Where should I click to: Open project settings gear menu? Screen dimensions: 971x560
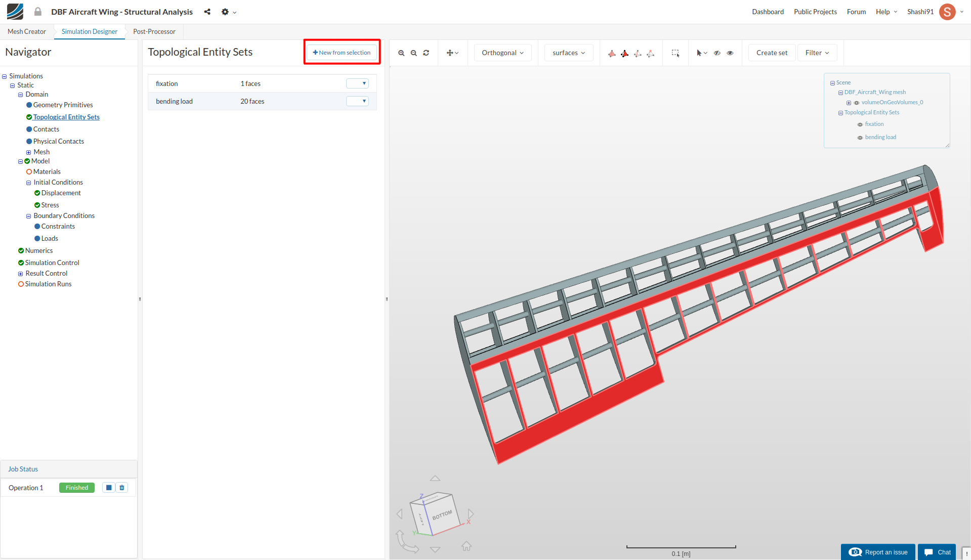tap(229, 12)
